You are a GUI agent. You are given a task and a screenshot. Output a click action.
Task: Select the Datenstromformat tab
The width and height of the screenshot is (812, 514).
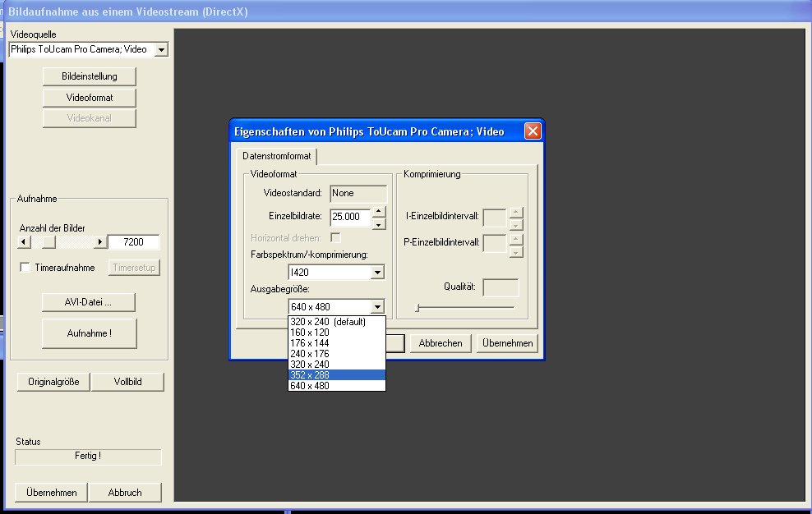click(x=275, y=155)
